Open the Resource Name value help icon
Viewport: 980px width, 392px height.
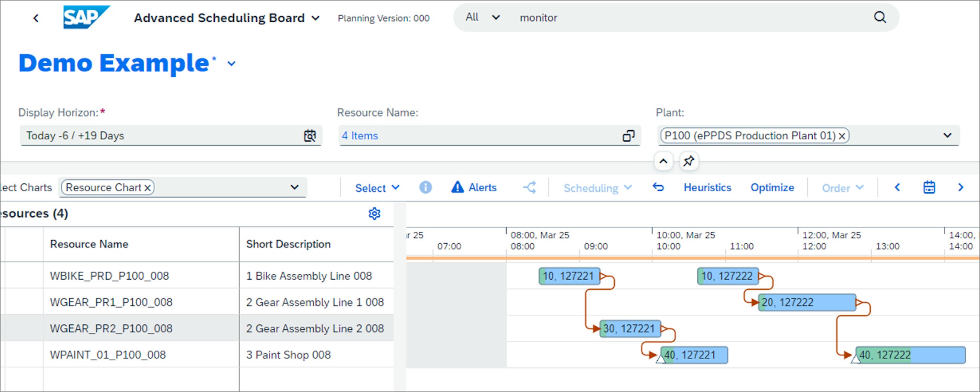628,135
